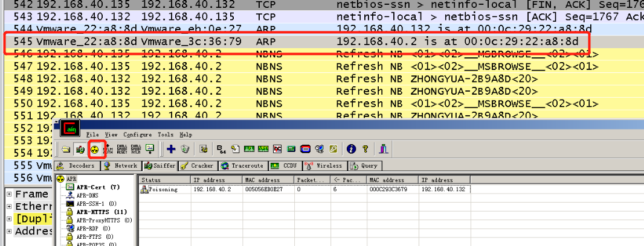Switch to the Traceroute tab
The width and height of the screenshot is (644, 246).
coord(242,166)
